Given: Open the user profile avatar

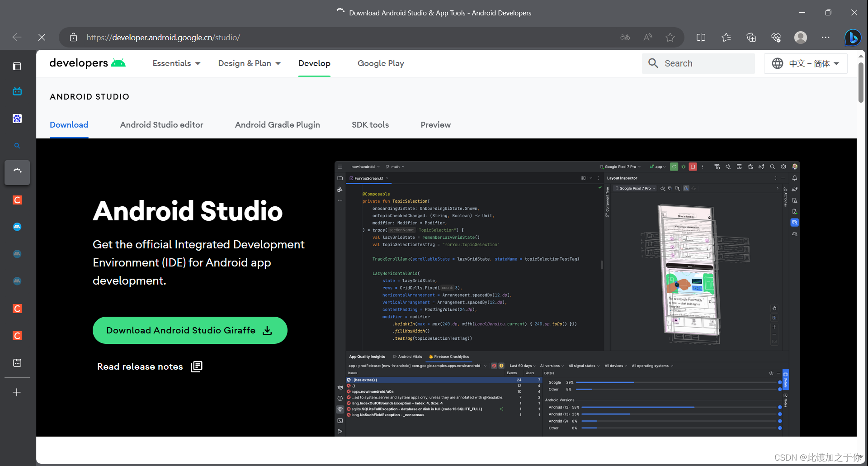Looking at the screenshot, I should click(801, 37).
